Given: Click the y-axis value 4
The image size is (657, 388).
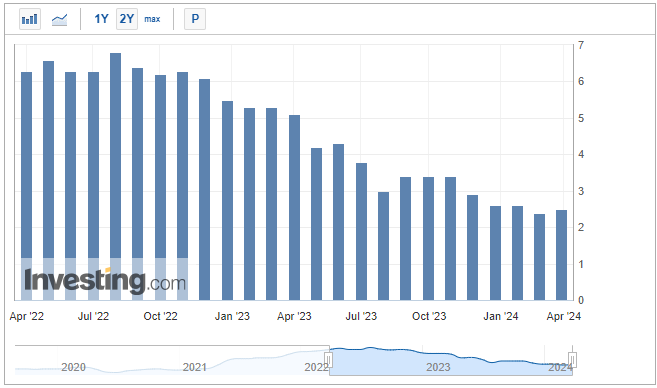Looking at the screenshot, I should [x=581, y=154].
